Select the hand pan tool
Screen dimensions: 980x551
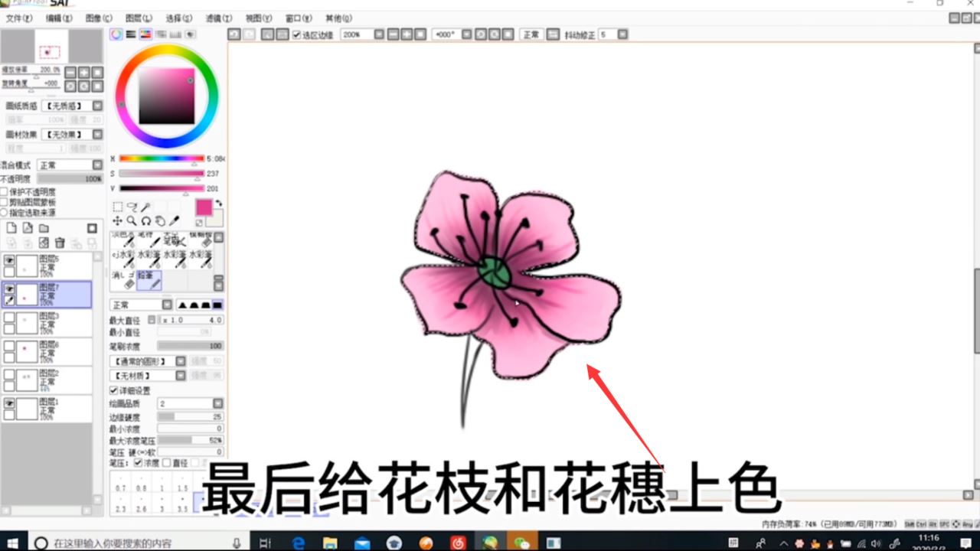point(160,221)
